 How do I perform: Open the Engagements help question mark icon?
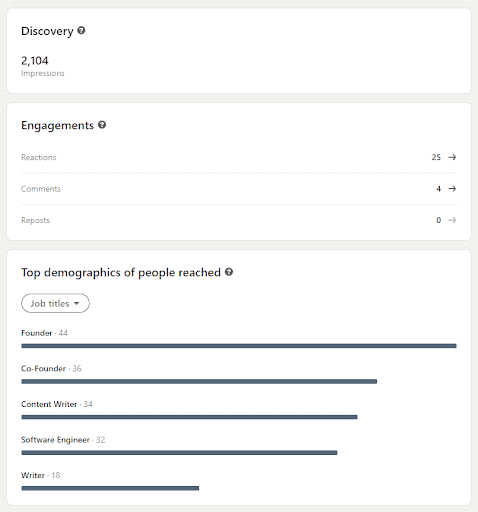click(102, 125)
